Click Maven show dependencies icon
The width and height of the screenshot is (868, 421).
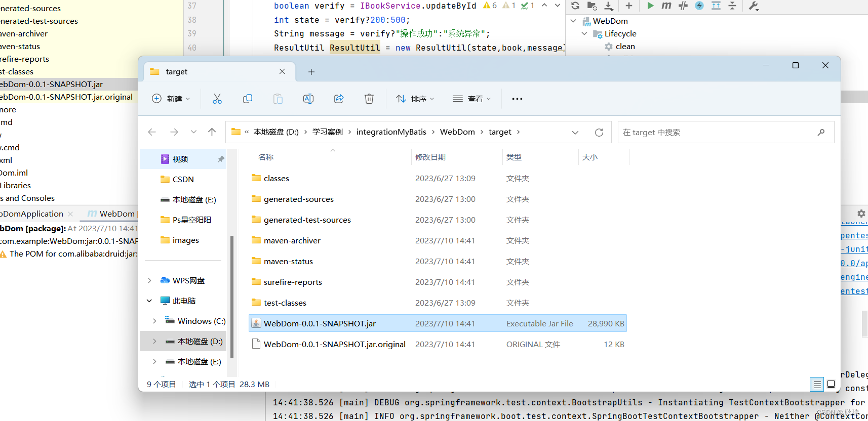click(716, 6)
